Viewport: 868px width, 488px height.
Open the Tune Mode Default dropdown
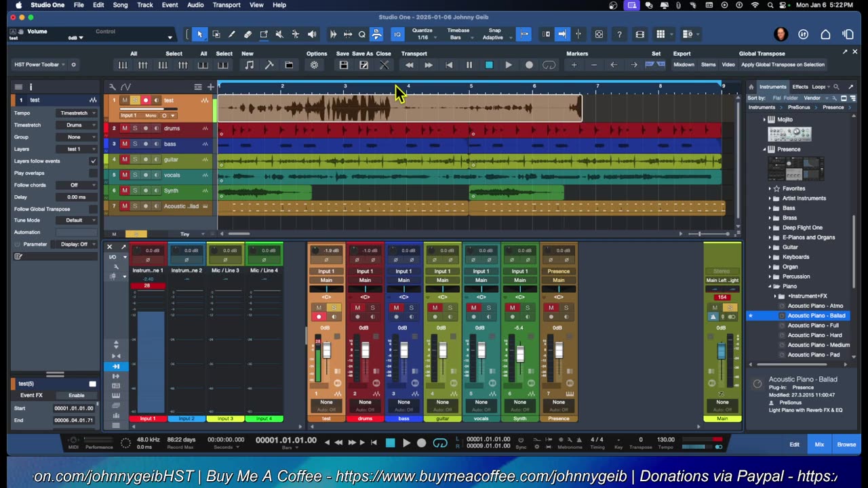click(x=76, y=220)
